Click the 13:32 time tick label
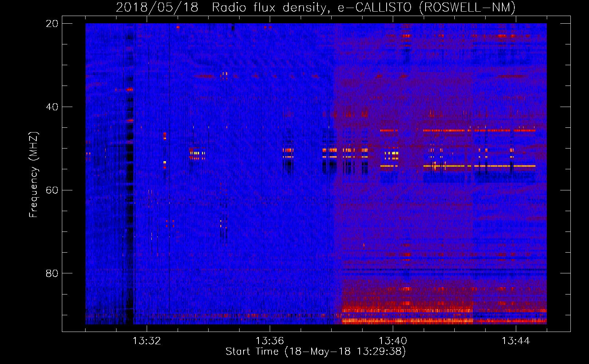The height and width of the screenshot is (364, 589). pos(147,341)
